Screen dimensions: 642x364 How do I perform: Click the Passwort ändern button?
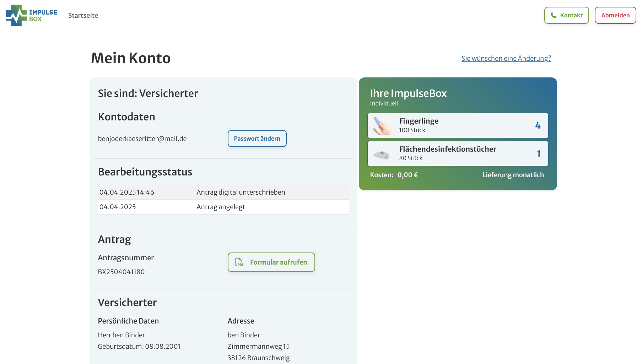pos(257,138)
